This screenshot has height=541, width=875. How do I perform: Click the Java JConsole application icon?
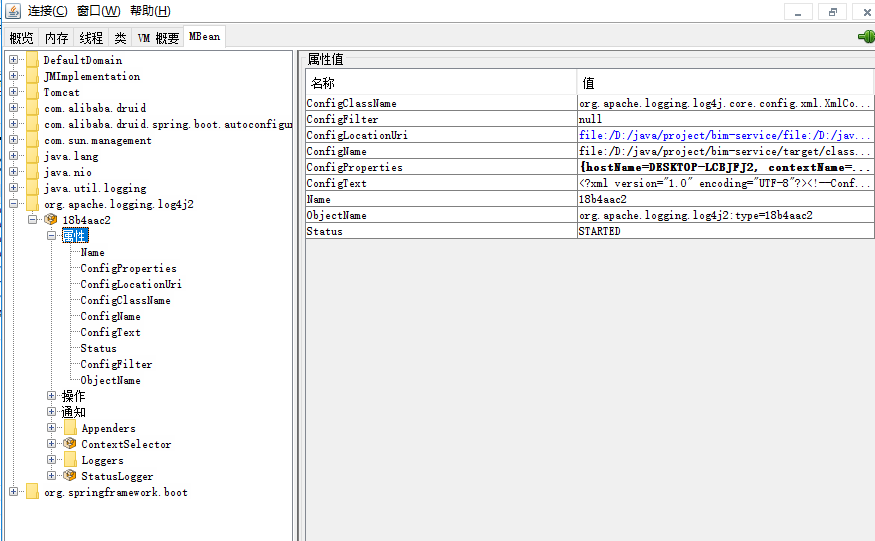12,10
